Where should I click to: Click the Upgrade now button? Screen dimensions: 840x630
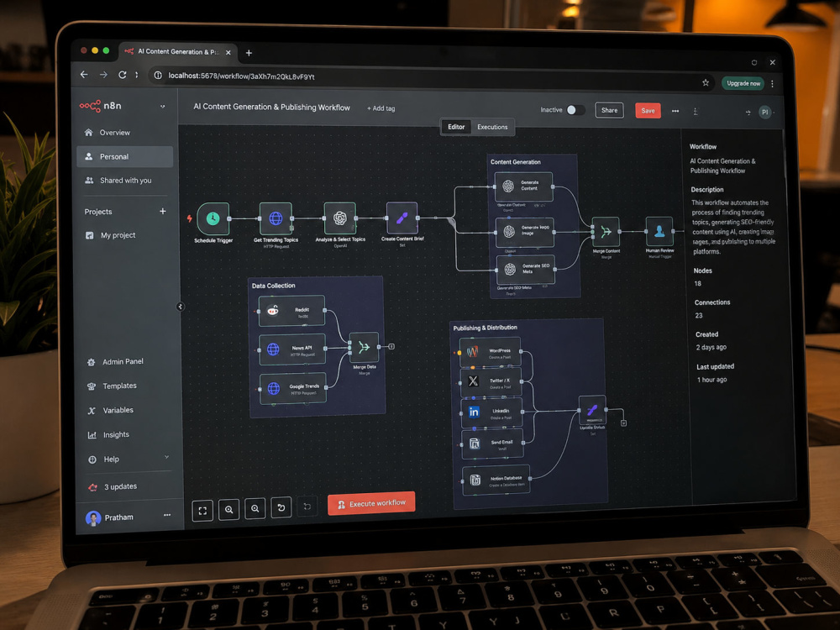pos(743,83)
